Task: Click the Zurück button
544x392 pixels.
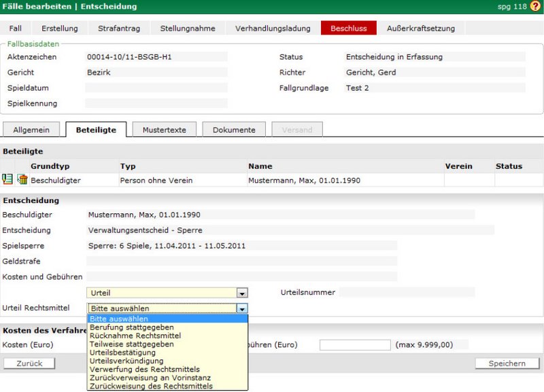Action: [29, 363]
